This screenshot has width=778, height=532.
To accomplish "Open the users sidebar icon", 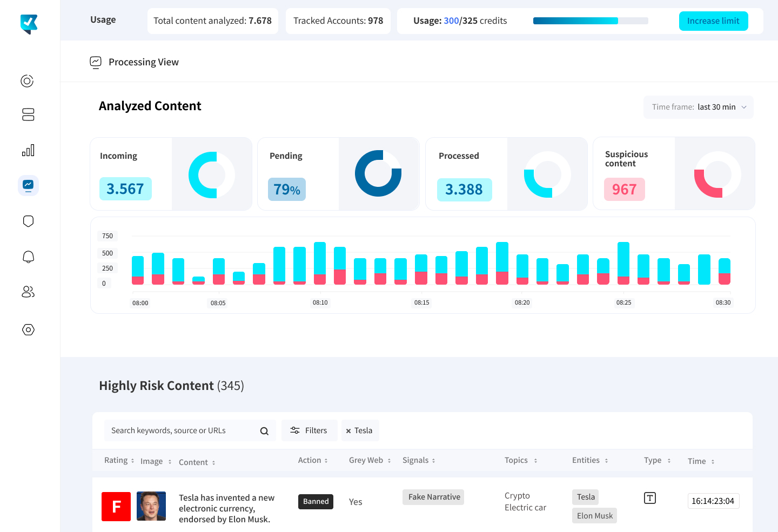I will pos(28,292).
